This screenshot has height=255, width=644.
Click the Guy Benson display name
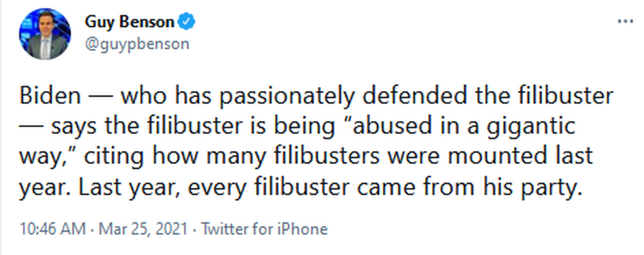(x=129, y=22)
